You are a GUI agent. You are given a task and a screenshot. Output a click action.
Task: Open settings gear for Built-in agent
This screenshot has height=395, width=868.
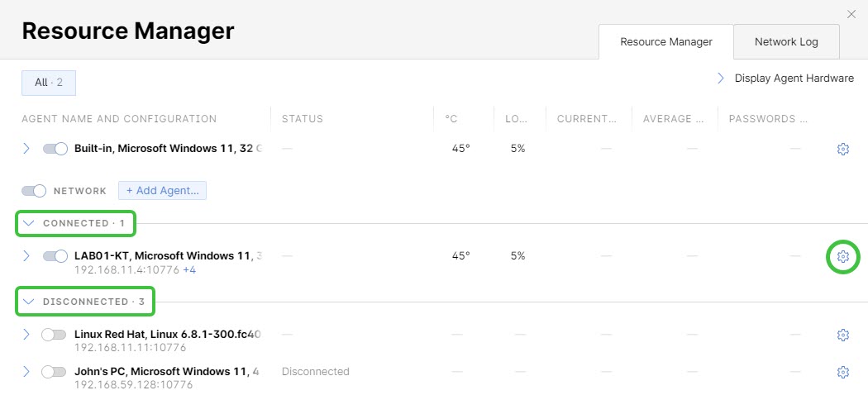tap(842, 149)
